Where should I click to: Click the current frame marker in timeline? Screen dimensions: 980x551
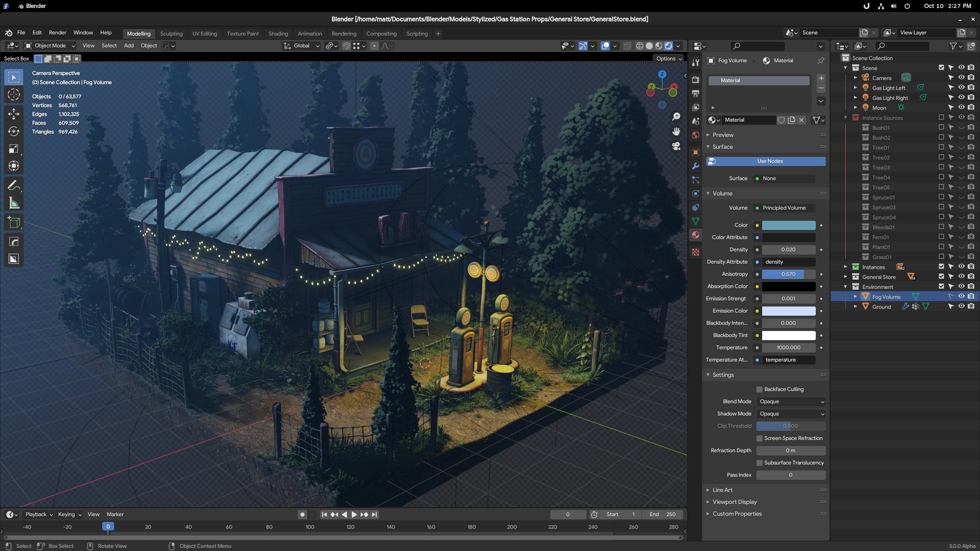tap(108, 527)
